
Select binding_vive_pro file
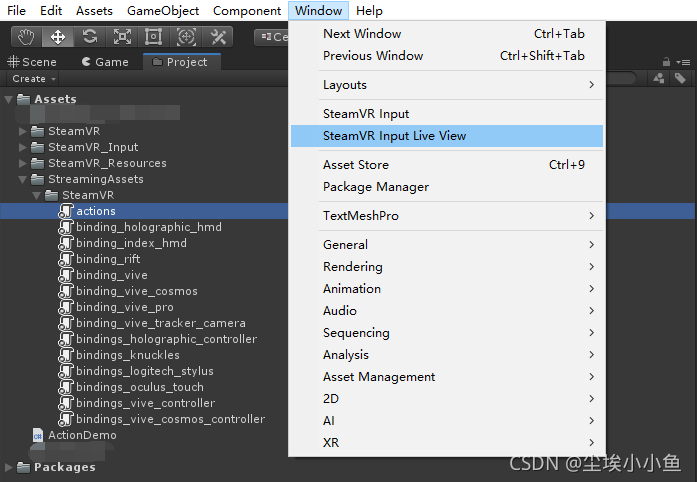[x=116, y=307]
